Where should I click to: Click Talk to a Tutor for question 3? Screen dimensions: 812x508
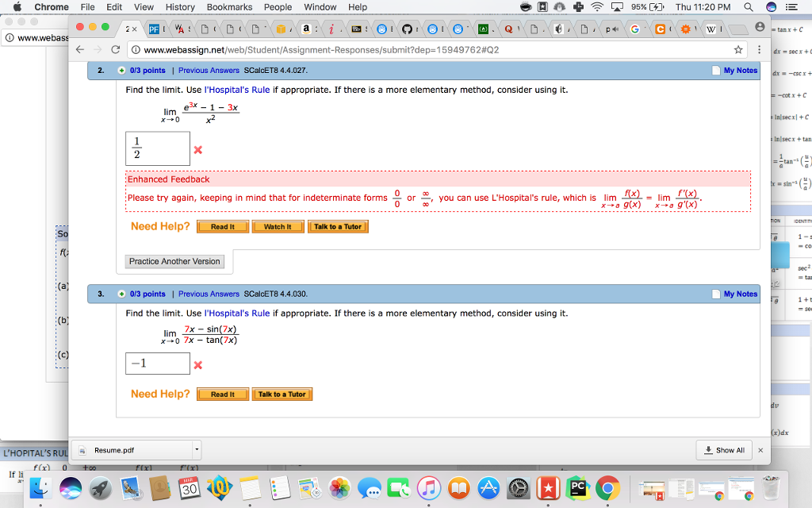(x=282, y=394)
